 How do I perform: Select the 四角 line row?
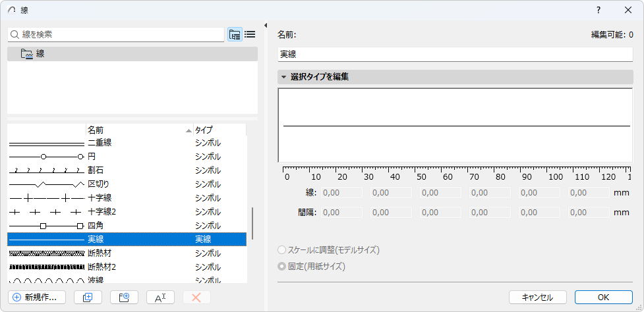(127, 226)
